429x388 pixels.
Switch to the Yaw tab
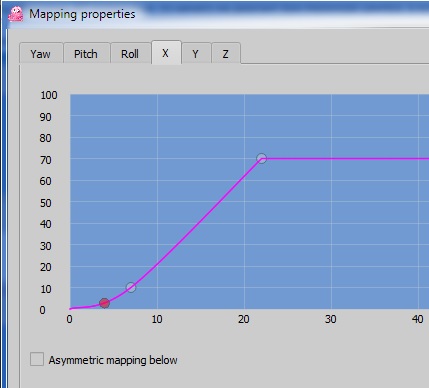41,53
